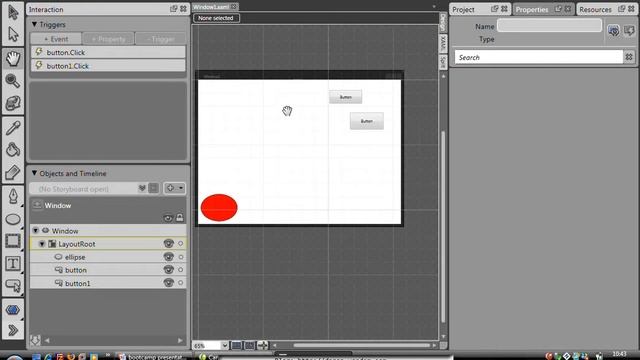The width and height of the screenshot is (640, 360).
Task: Click the header lock icon
Action: 180,218
